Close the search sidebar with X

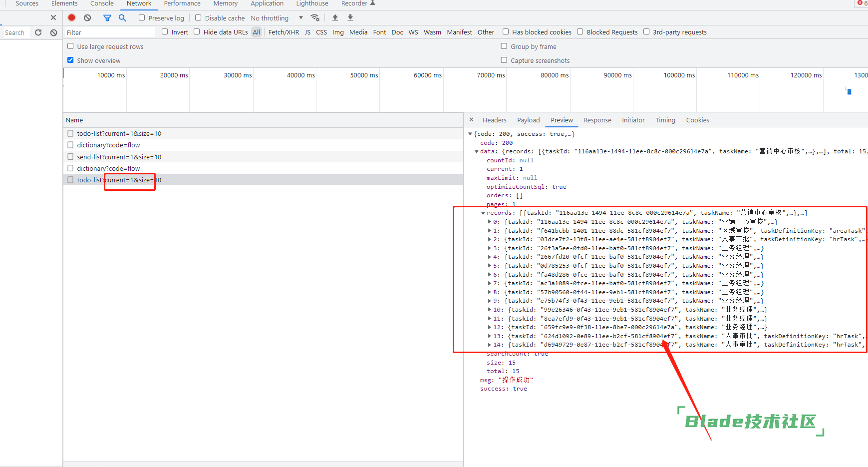[x=53, y=17]
